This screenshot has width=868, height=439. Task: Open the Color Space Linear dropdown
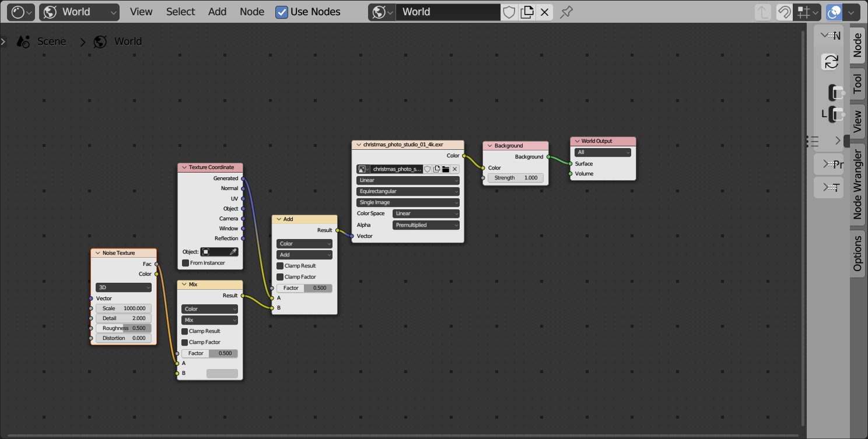(x=426, y=213)
